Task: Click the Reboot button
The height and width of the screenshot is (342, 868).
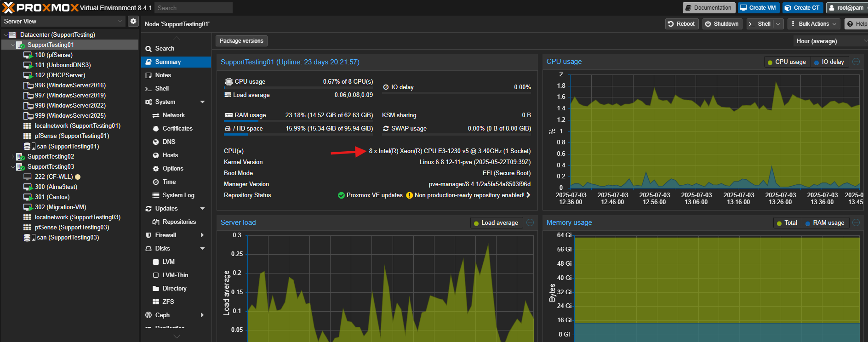Action: coord(682,24)
